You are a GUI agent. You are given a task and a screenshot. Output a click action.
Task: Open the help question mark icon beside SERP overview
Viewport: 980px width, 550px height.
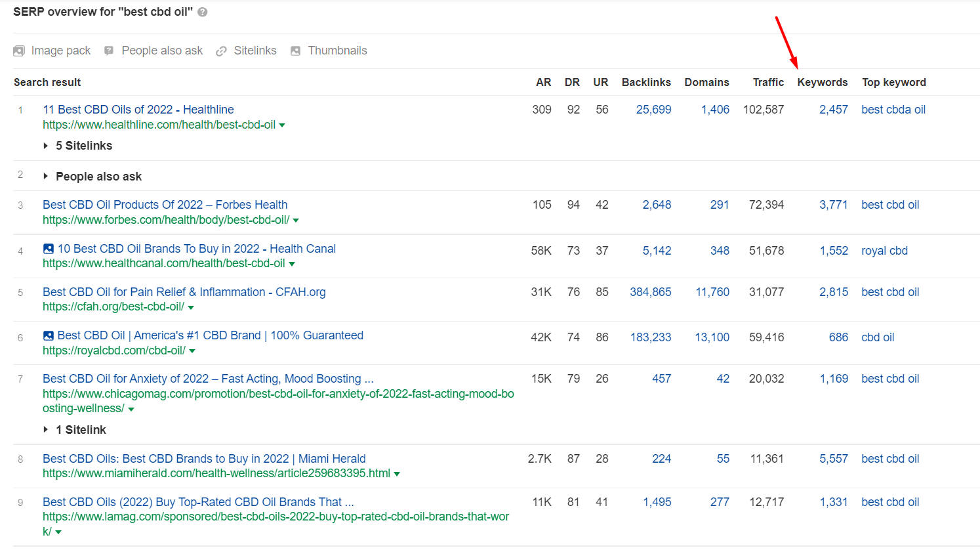click(x=203, y=12)
